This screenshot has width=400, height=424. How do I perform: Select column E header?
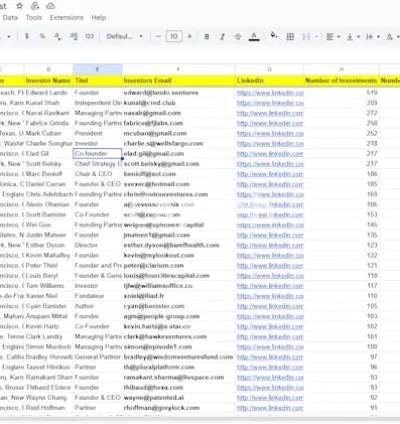98,69
